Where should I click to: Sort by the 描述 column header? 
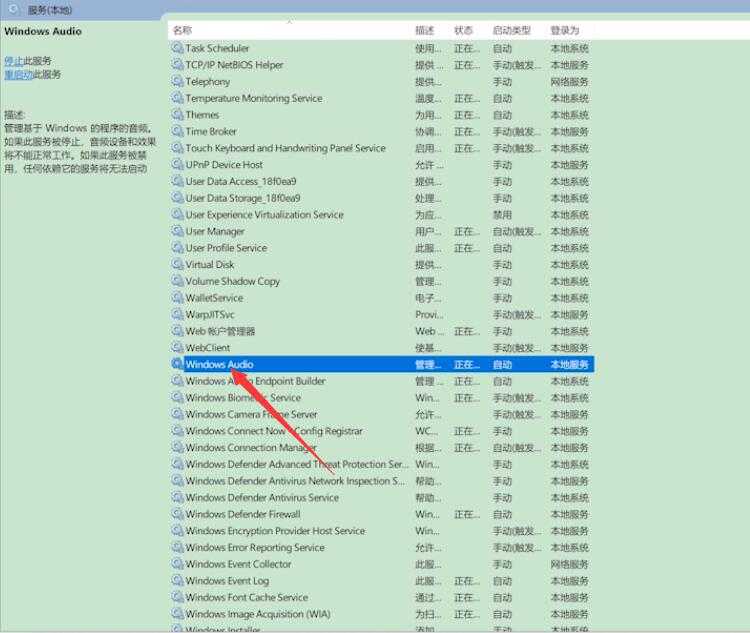pyautogui.click(x=424, y=30)
